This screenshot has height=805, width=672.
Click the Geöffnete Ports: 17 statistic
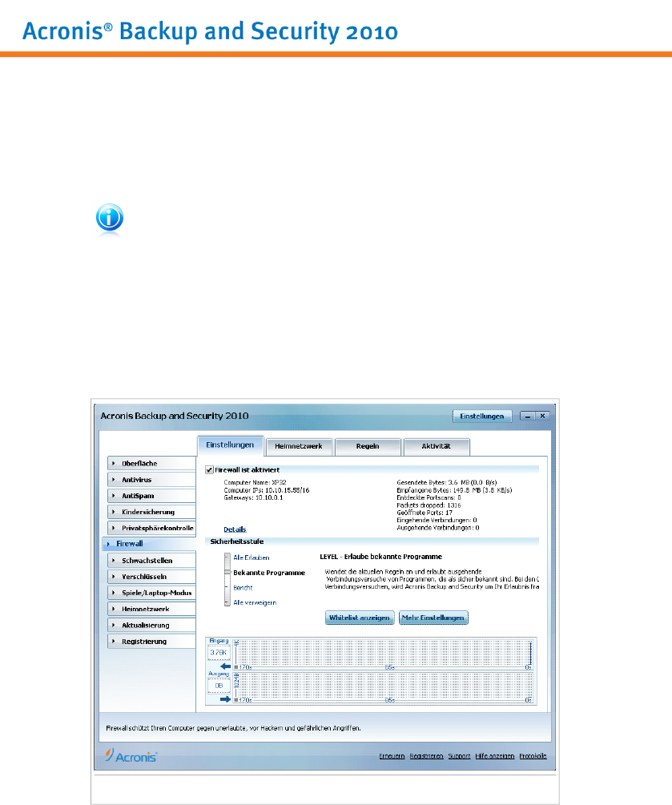[x=425, y=513]
